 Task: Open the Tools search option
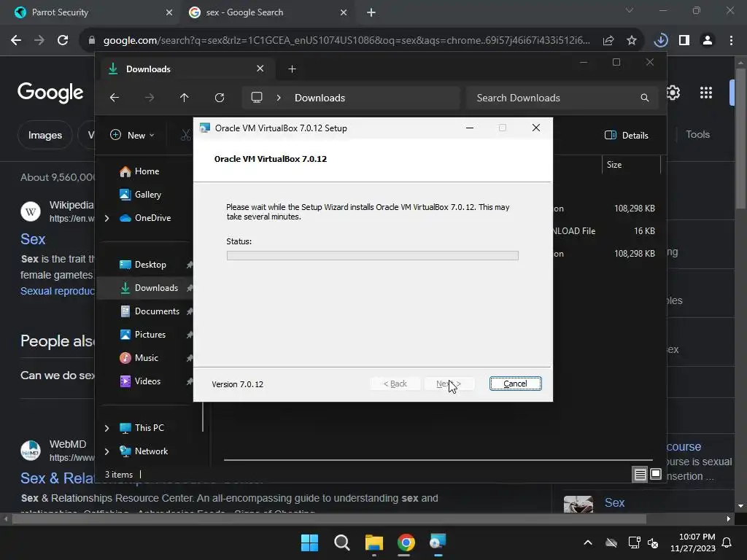pyautogui.click(x=698, y=135)
